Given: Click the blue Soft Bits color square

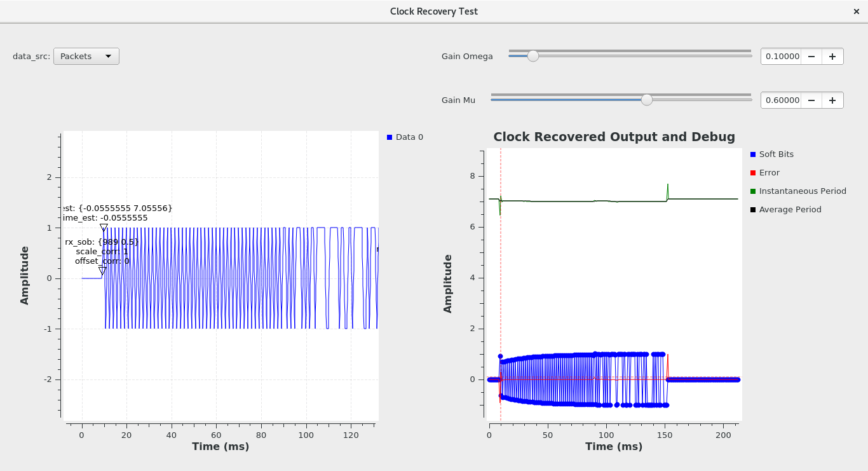Looking at the screenshot, I should (754, 154).
